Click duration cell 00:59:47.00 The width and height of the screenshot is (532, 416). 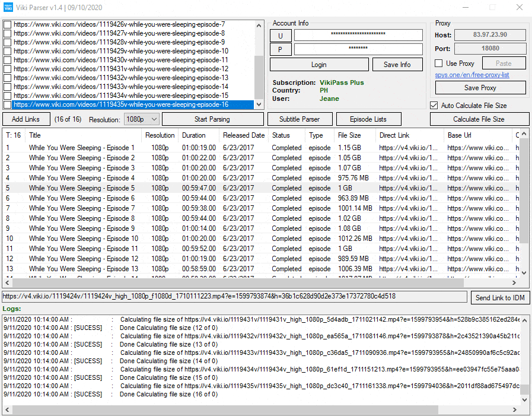pyautogui.click(x=199, y=188)
